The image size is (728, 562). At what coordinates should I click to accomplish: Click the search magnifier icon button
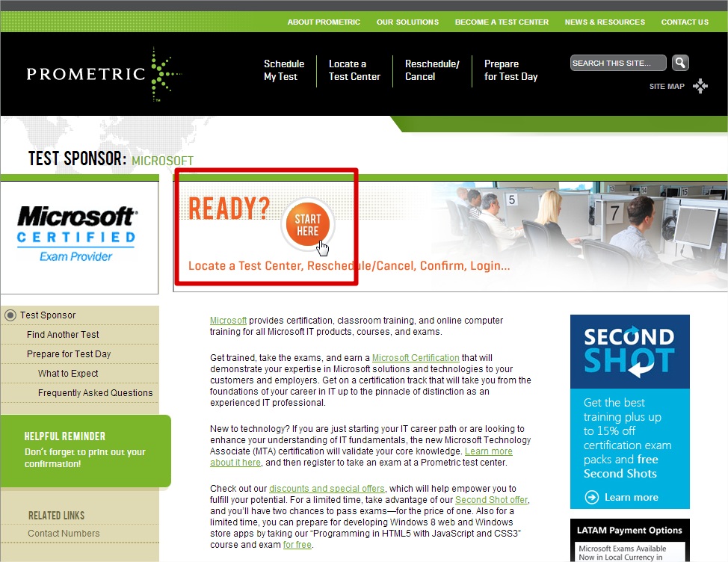click(x=679, y=63)
